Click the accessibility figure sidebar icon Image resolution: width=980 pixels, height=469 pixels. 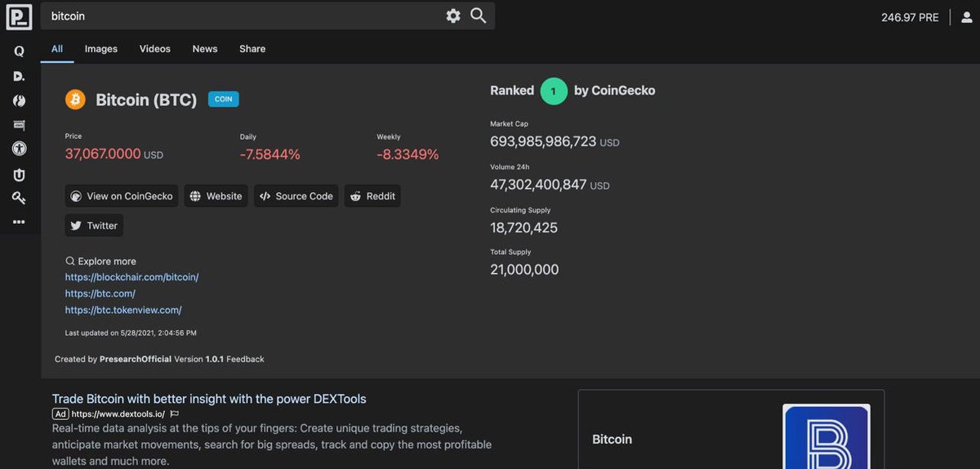(x=19, y=149)
